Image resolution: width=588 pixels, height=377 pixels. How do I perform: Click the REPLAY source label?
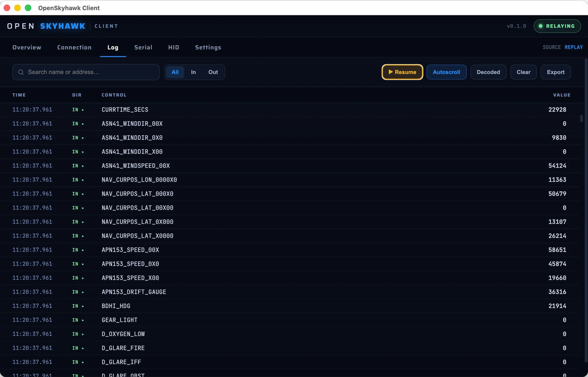pyautogui.click(x=574, y=47)
